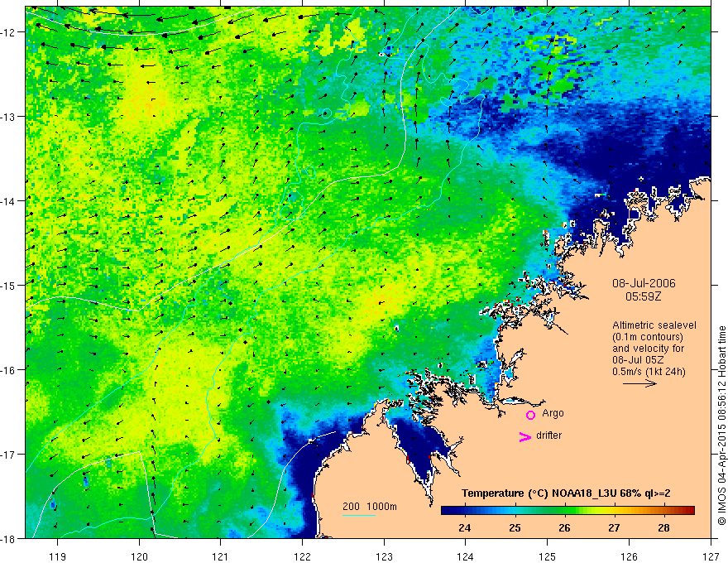This screenshot has width=728, height=563.
Task: Click the '05:59Z' time text
Action: tap(643, 296)
